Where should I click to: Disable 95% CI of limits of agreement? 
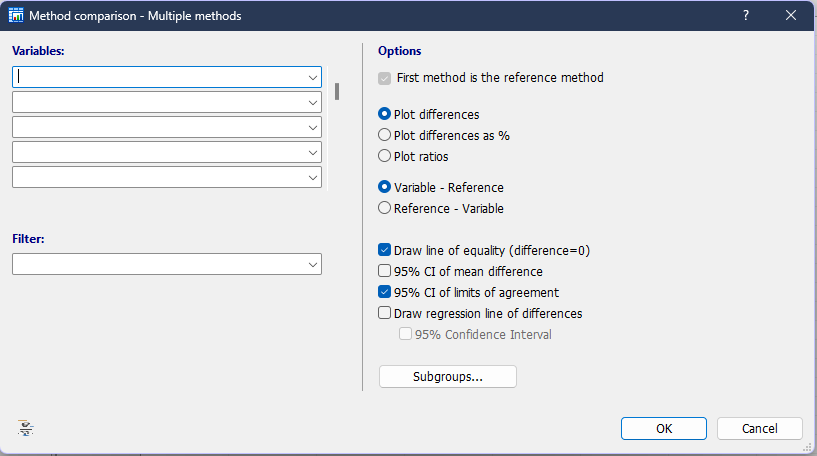tap(385, 292)
